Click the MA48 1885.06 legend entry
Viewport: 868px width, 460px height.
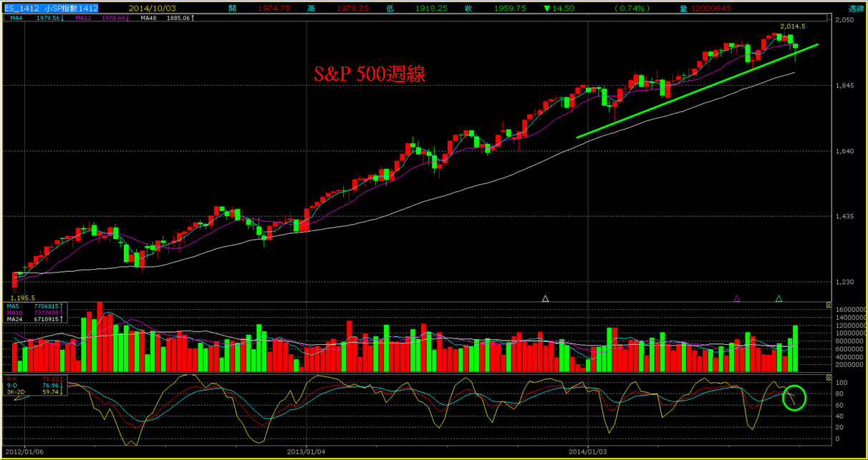[167, 18]
